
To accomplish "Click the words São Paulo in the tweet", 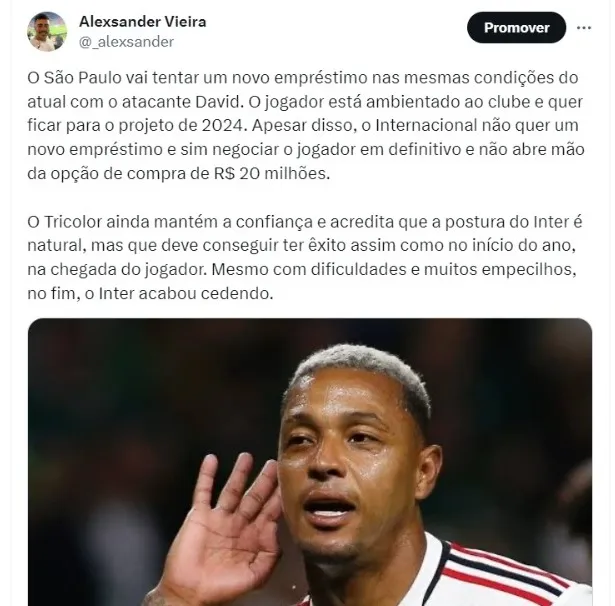I will (83, 78).
